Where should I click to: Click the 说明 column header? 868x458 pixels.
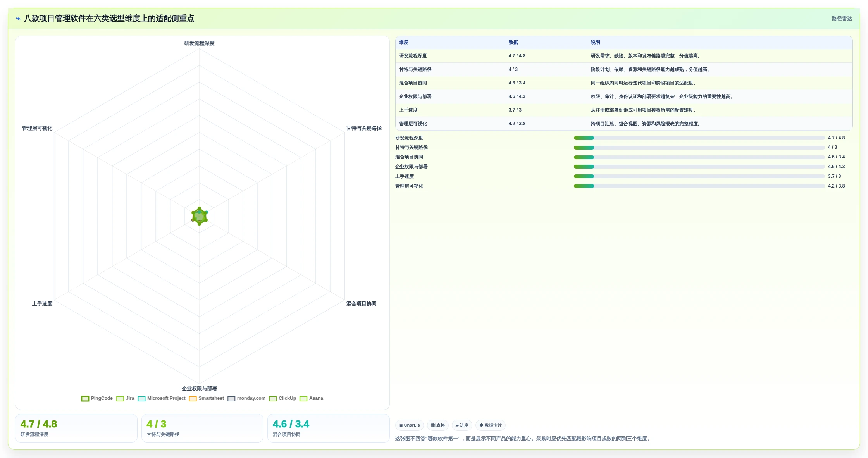[x=595, y=42]
